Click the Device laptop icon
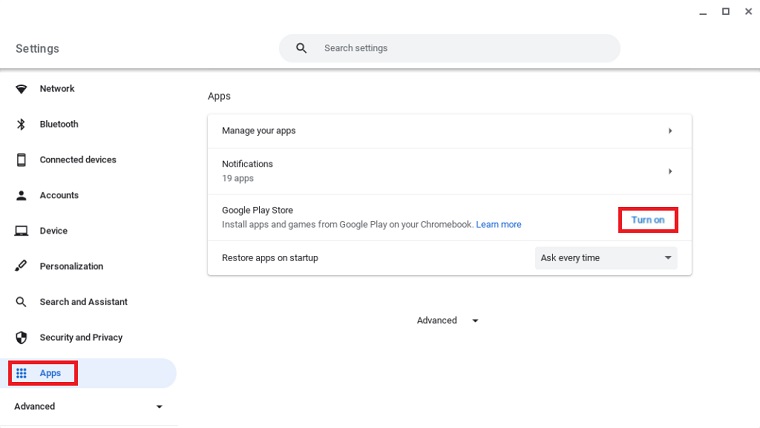 (x=21, y=231)
